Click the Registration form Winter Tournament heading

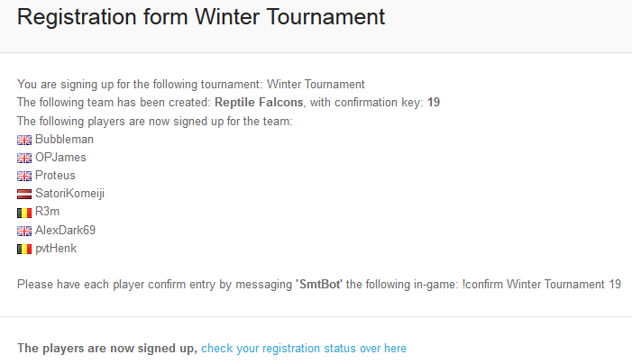[x=201, y=17]
